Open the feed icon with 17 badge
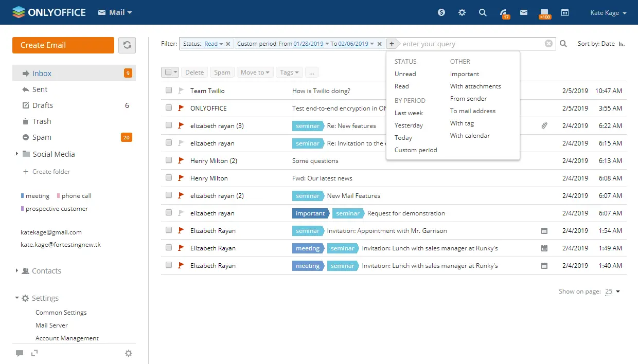This screenshot has height=364, width=638. click(504, 13)
